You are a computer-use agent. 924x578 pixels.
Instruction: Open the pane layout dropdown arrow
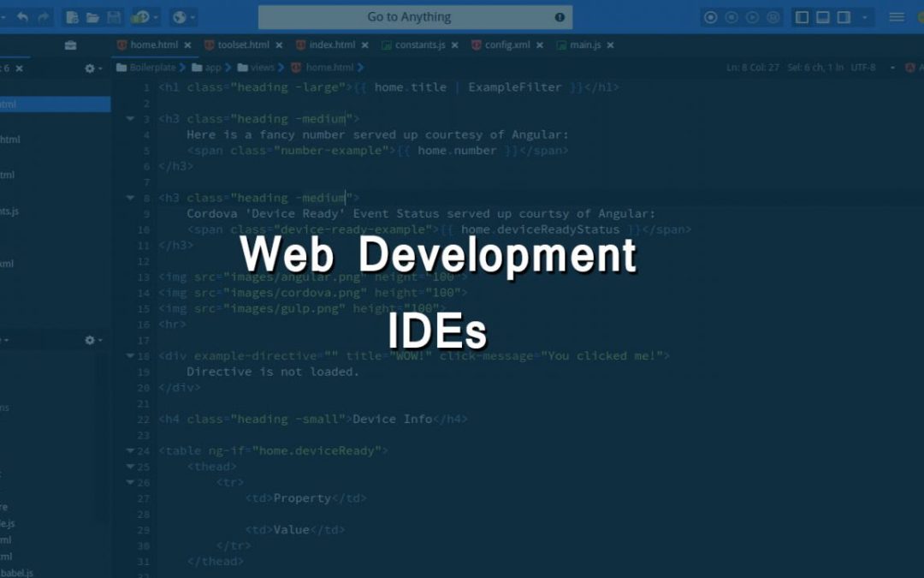pos(864,17)
